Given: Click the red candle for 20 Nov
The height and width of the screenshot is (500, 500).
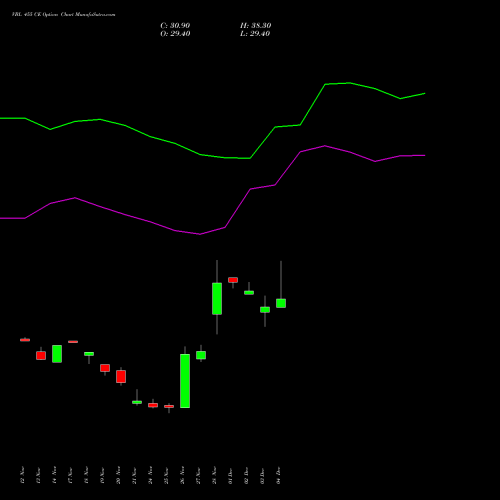Looking at the screenshot, I should [121, 376].
